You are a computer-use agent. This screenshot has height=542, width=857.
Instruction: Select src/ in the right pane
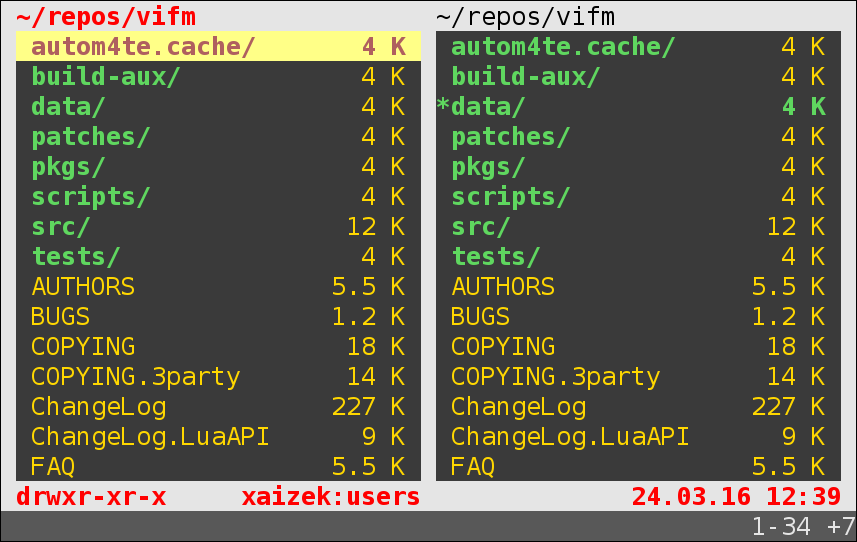[638, 227]
